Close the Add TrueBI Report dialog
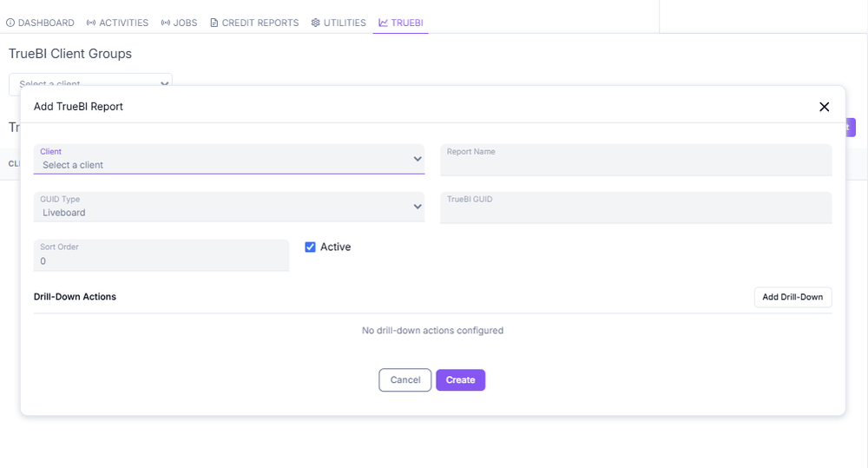 824,107
